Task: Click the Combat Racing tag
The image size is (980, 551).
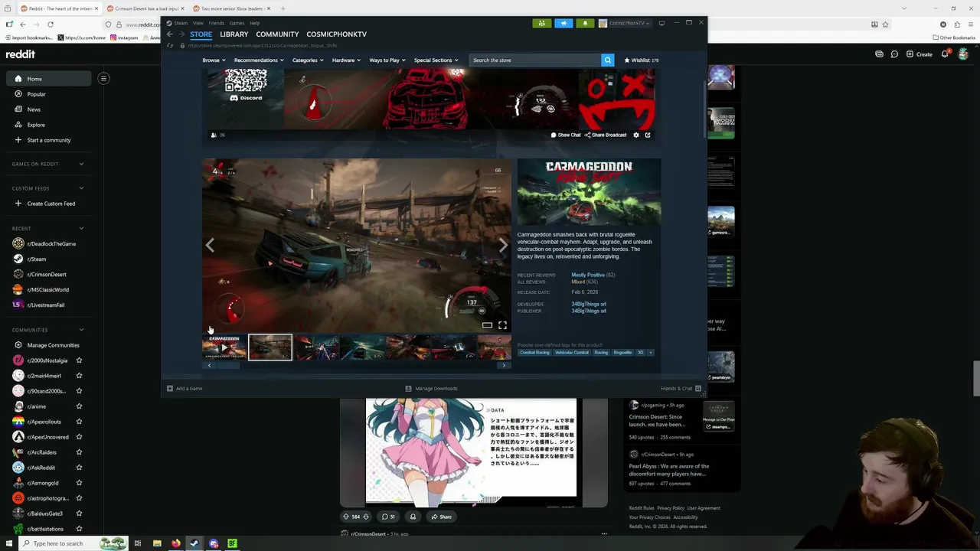Action: coord(534,352)
